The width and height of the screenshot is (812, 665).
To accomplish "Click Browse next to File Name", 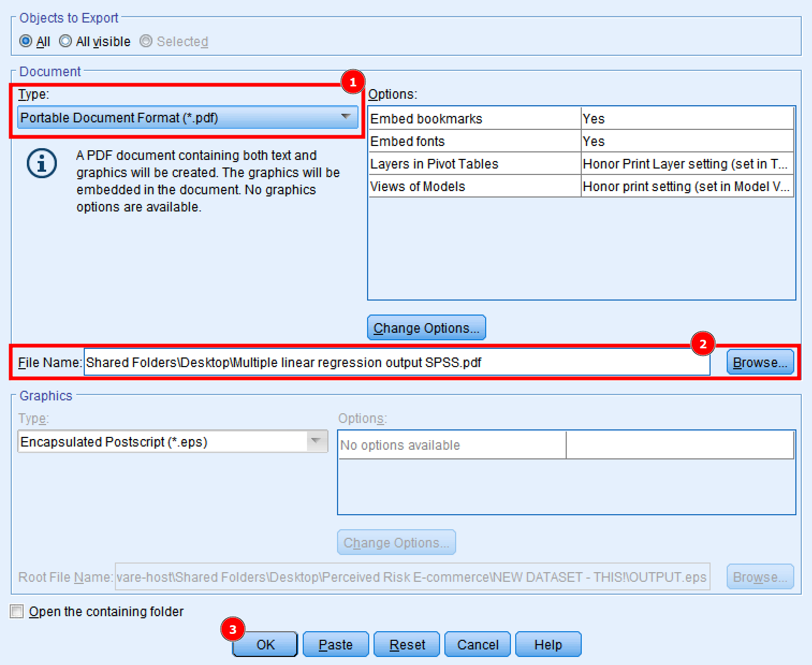I will tap(759, 362).
